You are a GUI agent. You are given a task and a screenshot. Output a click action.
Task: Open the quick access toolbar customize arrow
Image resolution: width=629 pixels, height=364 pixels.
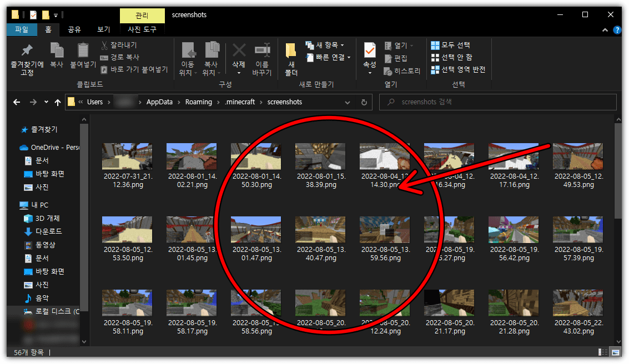click(x=56, y=15)
